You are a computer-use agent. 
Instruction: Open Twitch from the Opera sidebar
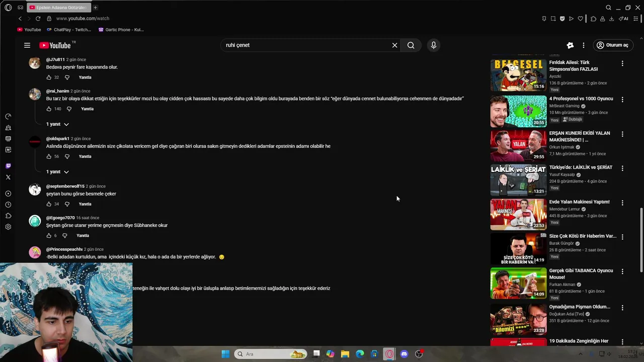pyautogui.click(x=8, y=166)
